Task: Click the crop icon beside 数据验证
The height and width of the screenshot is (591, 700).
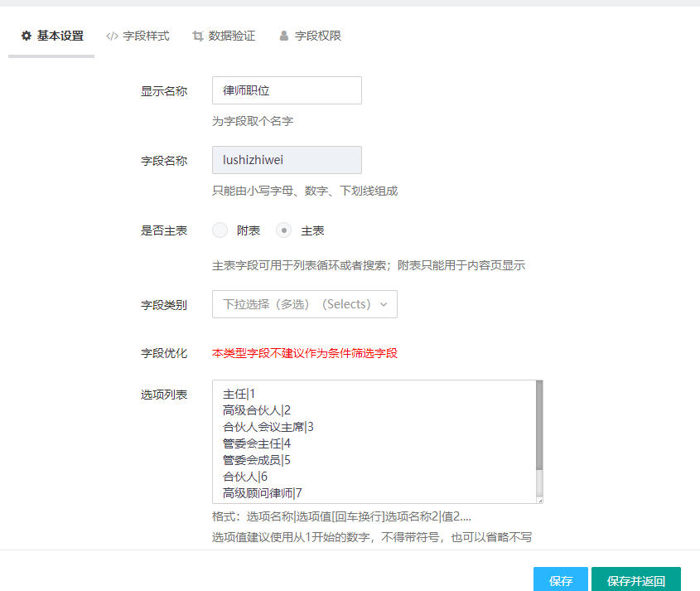Action: pos(198,36)
